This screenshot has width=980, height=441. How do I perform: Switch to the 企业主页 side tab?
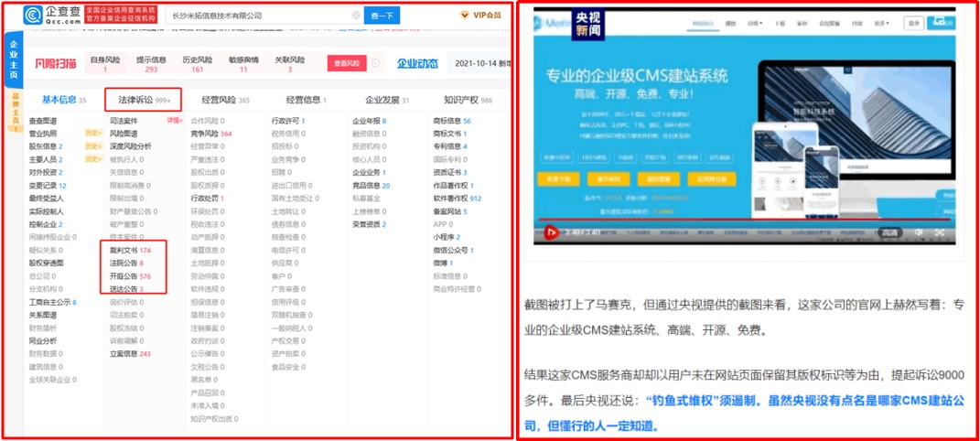tap(13, 61)
